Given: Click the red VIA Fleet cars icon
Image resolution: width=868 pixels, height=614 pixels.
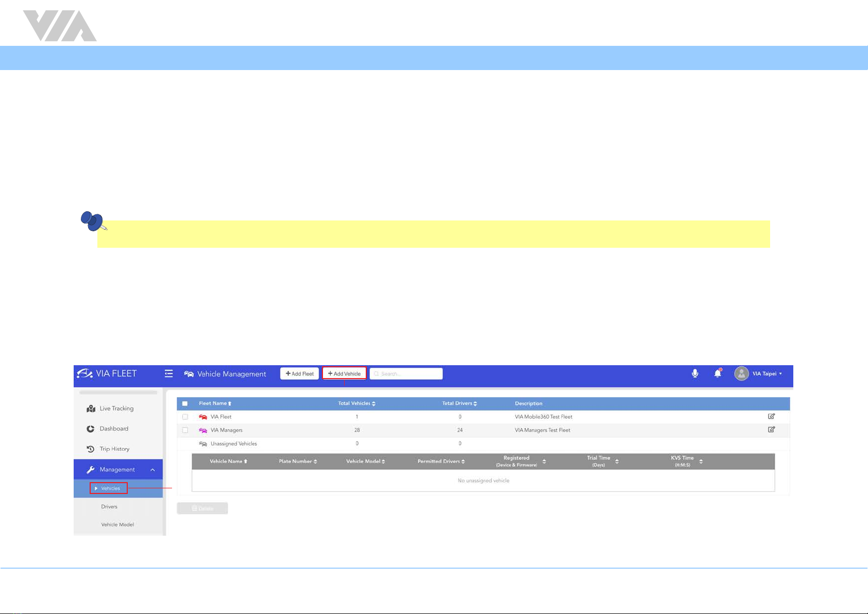Looking at the screenshot, I should tap(203, 417).
